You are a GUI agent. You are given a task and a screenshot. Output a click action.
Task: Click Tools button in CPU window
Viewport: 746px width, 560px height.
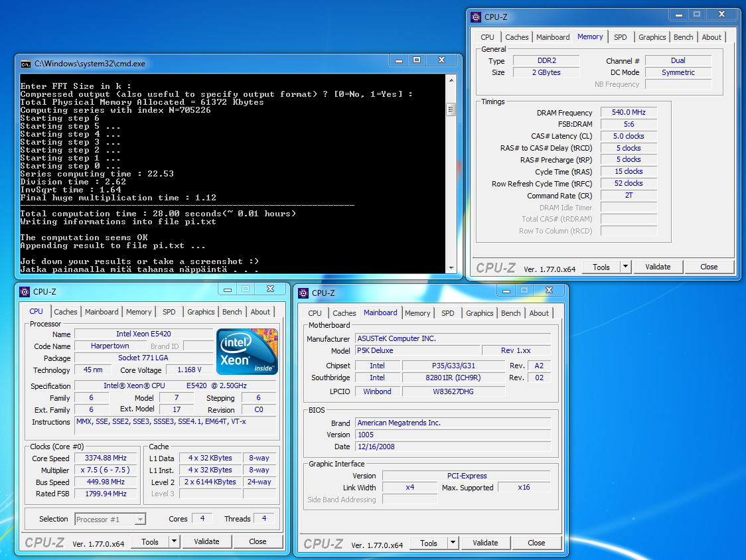pos(150,541)
